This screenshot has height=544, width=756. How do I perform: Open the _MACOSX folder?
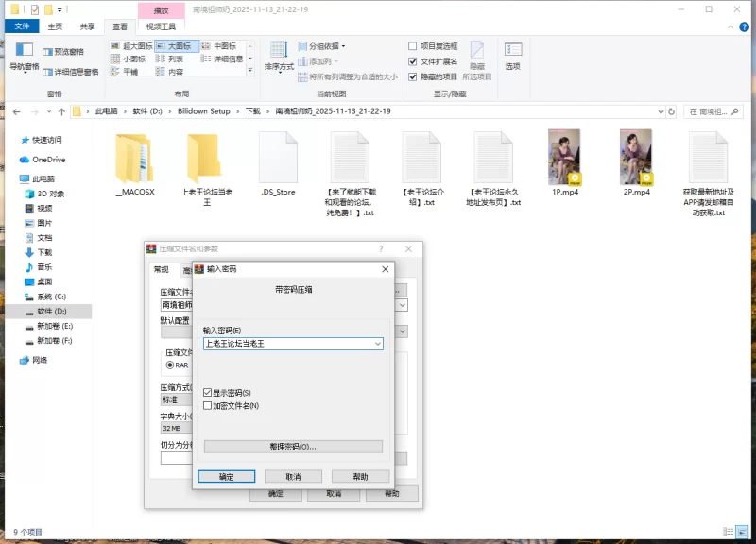tap(135, 164)
